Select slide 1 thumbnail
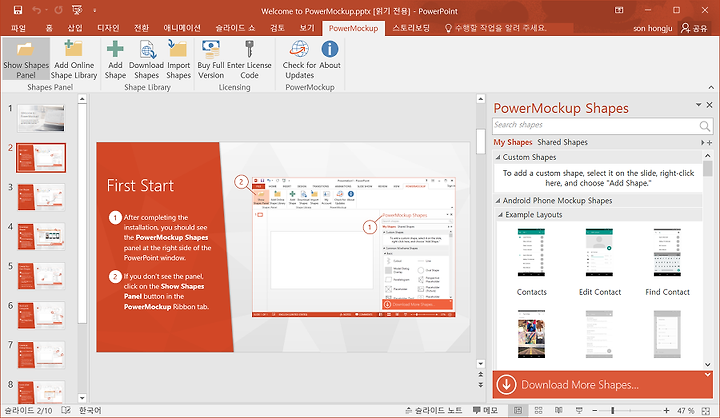The width and height of the screenshot is (720, 418). (41, 118)
